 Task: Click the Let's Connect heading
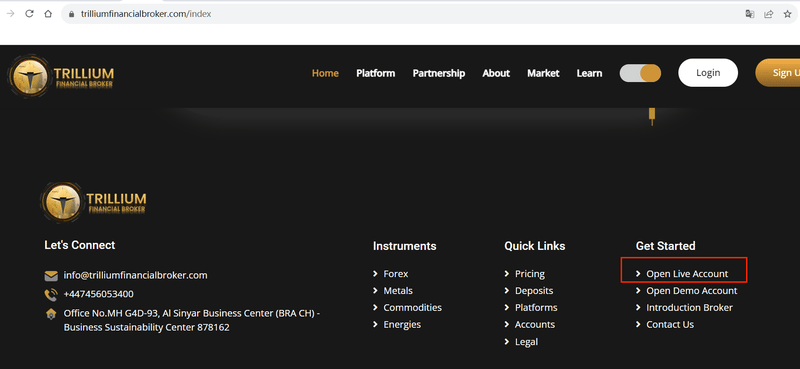pyautogui.click(x=80, y=245)
